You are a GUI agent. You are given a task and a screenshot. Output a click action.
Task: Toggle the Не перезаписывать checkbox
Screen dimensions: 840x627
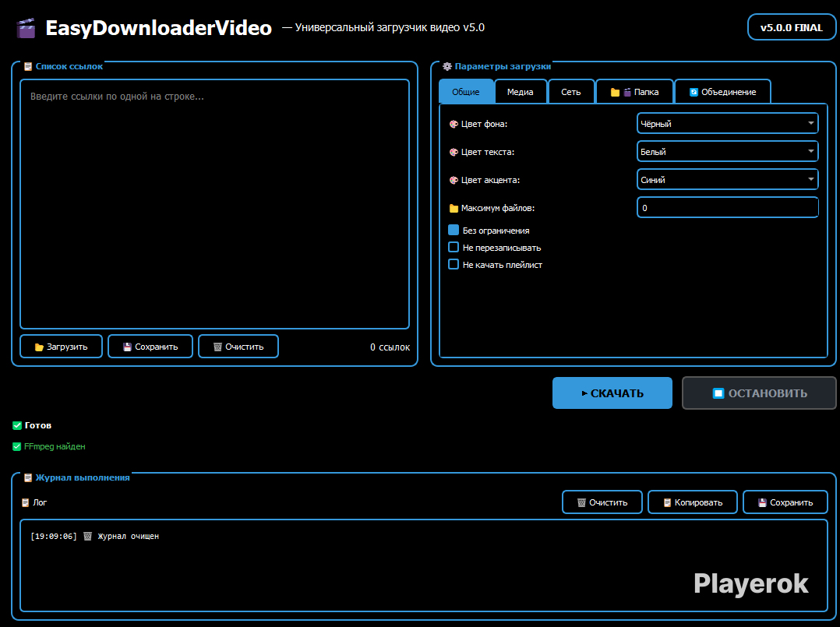click(454, 248)
